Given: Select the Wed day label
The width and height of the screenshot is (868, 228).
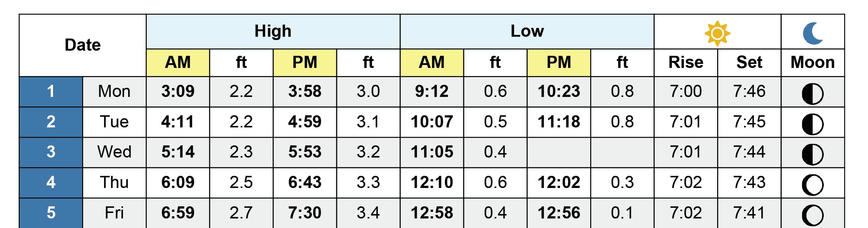Looking at the screenshot, I should tap(114, 152).
